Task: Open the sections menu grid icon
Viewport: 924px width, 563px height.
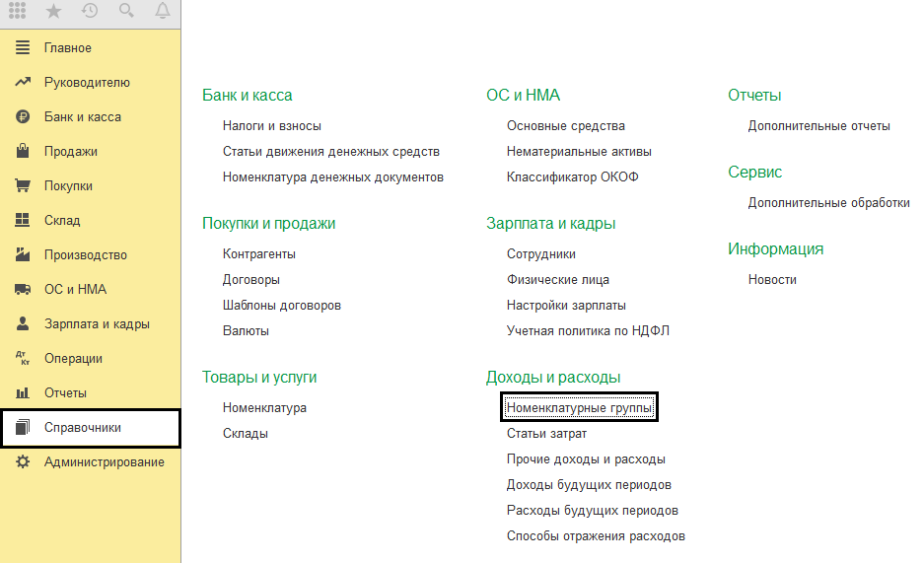Action: [x=18, y=11]
